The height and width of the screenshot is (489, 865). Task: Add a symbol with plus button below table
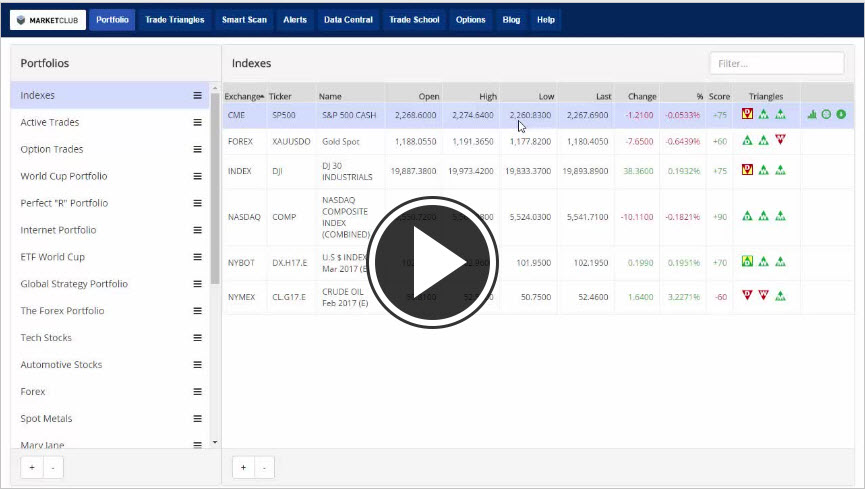(243, 467)
